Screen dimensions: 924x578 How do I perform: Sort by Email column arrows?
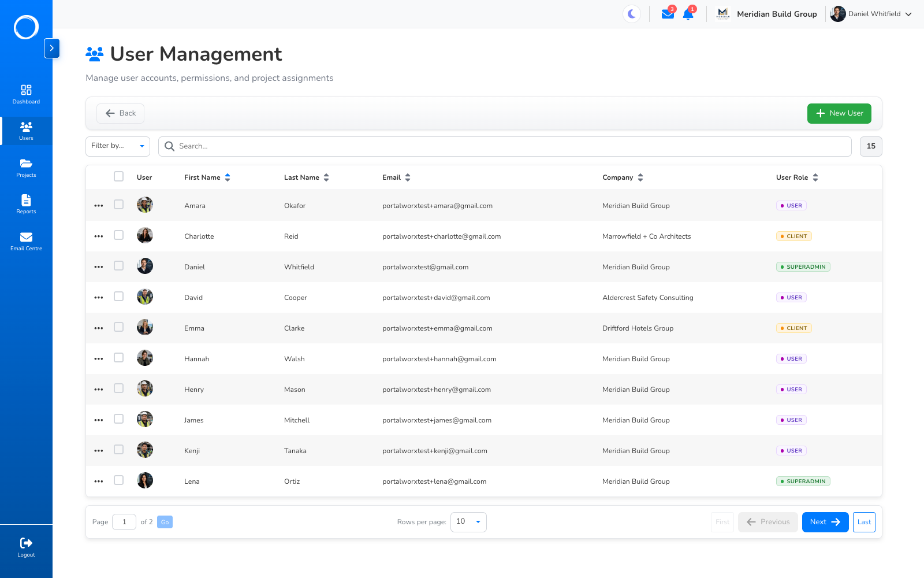pos(408,177)
